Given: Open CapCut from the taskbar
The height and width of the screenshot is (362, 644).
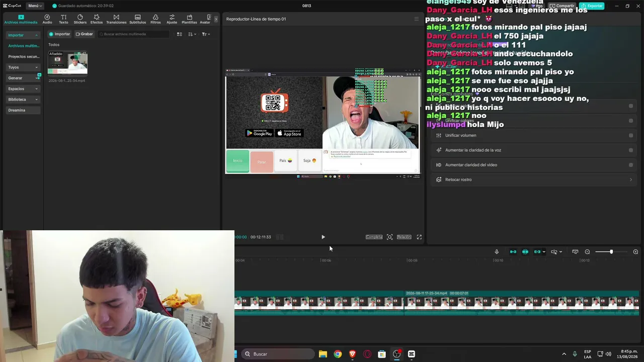Looking at the screenshot, I should (412, 354).
